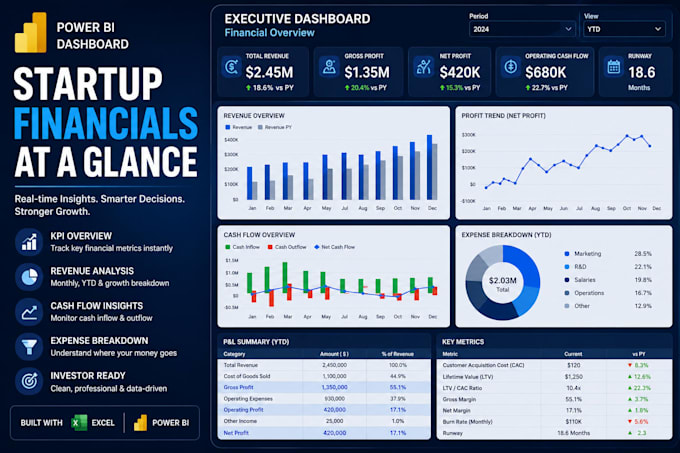Click the Customer Acquisition Cost (CAC) metric
680x453 pixels.
[483, 365]
